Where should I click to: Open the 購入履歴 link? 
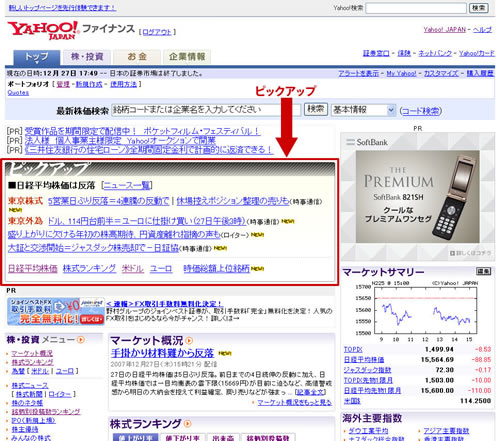[480, 73]
